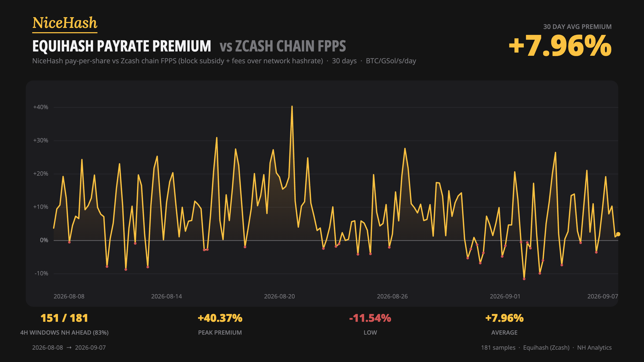Click the 2026-08-08 x-axis date
Screen dimensions: 644x362
click(x=69, y=297)
